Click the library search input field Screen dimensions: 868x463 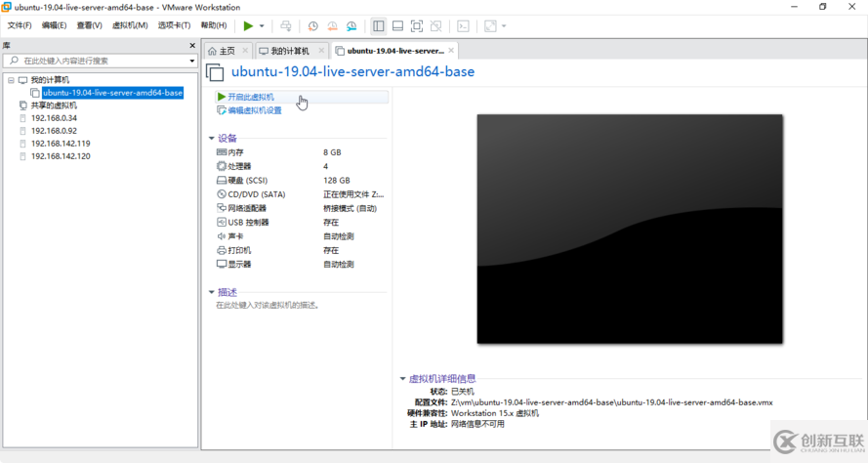[100, 61]
